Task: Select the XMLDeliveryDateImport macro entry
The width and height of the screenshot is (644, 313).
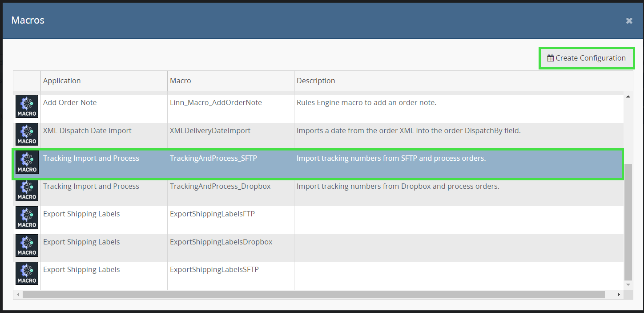Action: point(210,130)
